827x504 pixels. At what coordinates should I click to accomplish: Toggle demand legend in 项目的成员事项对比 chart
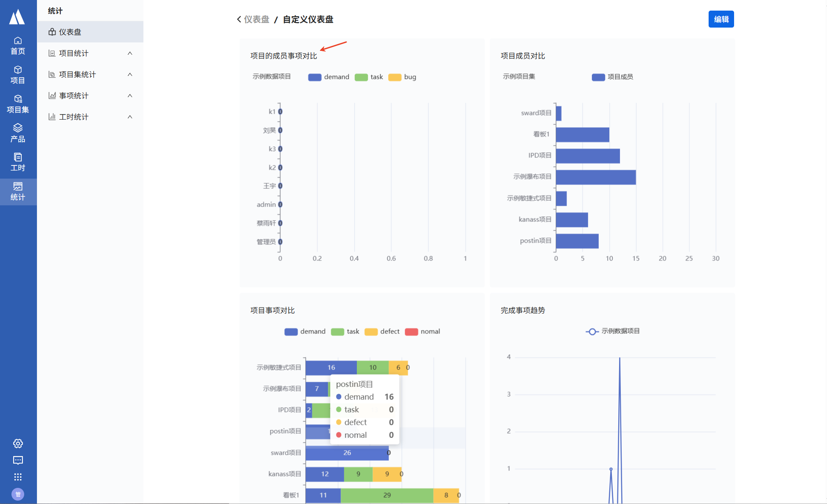pyautogui.click(x=328, y=77)
